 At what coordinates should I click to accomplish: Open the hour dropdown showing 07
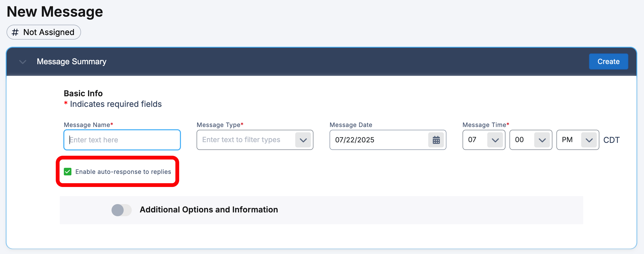click(495, 140)
